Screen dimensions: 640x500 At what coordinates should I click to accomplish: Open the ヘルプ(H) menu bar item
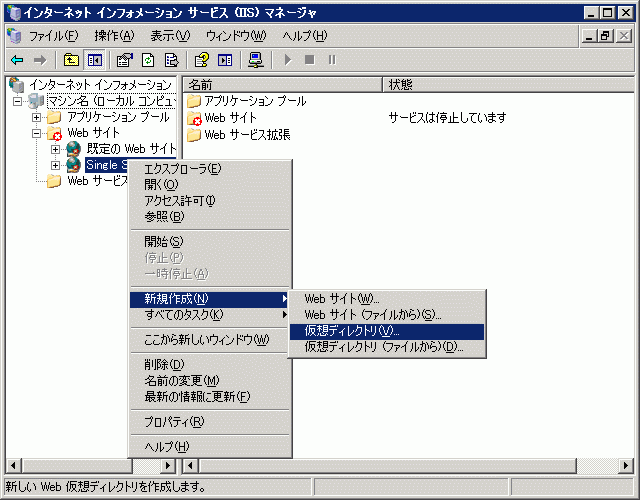coord(305,36)
